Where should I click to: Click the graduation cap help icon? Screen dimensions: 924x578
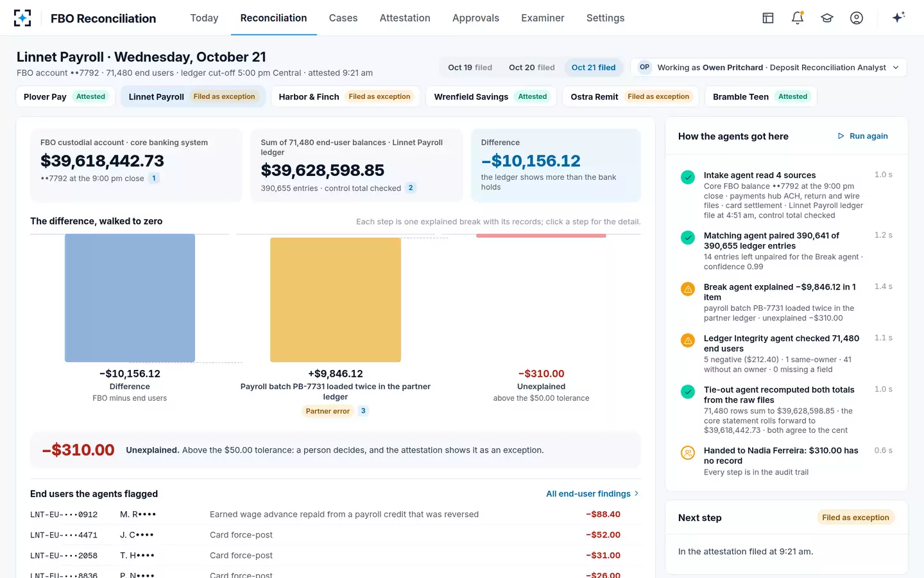point(827,18)
